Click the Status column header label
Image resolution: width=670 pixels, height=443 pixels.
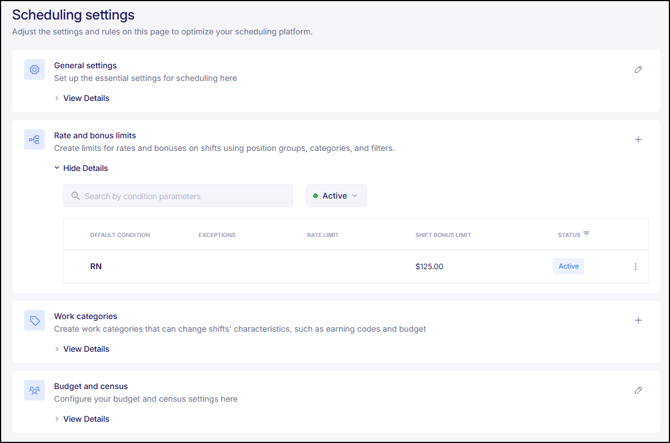569,235
